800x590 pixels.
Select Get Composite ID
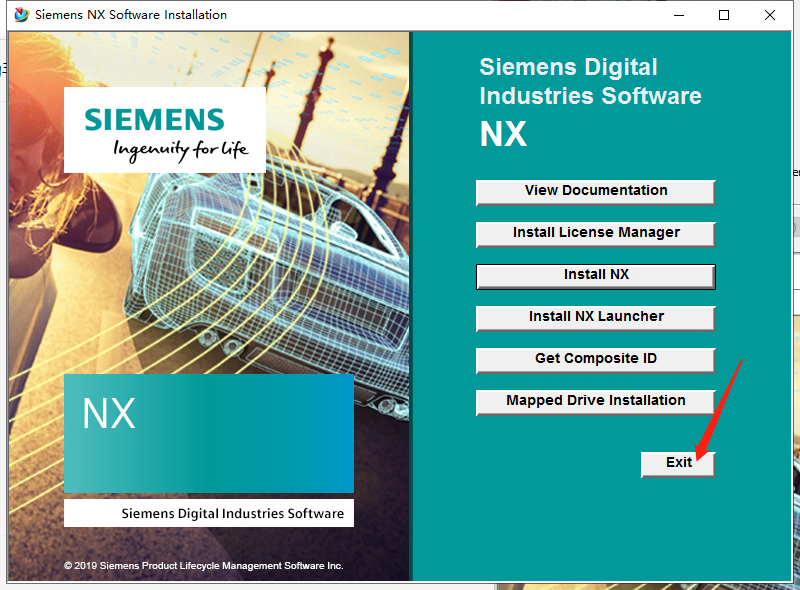pos(595,359)
